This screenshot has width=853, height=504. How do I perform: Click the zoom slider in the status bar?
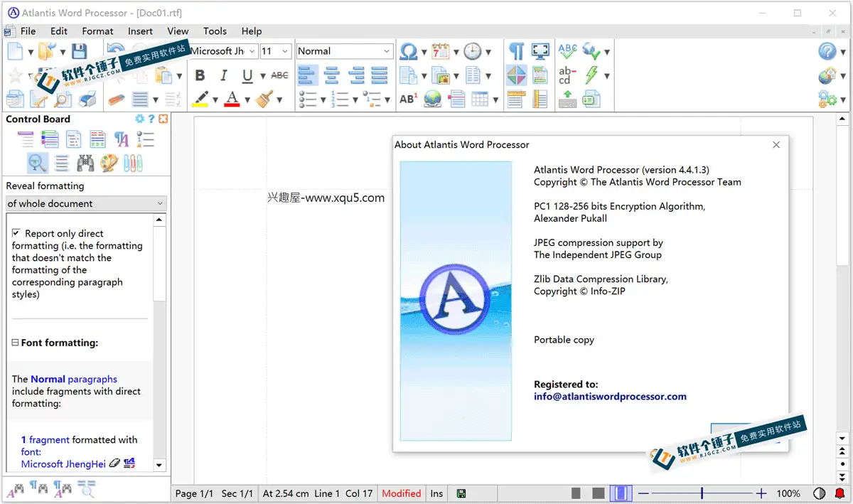702,493
